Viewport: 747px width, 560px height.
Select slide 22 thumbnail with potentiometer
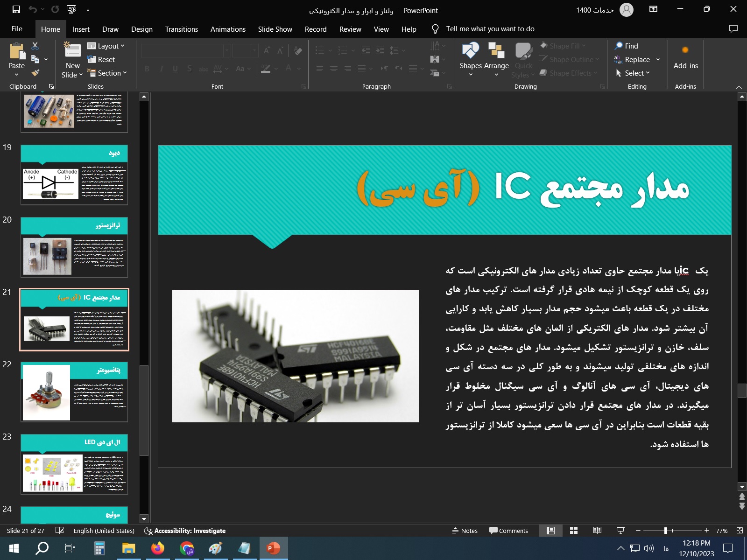pyautogui.click(x=74, y=392)
